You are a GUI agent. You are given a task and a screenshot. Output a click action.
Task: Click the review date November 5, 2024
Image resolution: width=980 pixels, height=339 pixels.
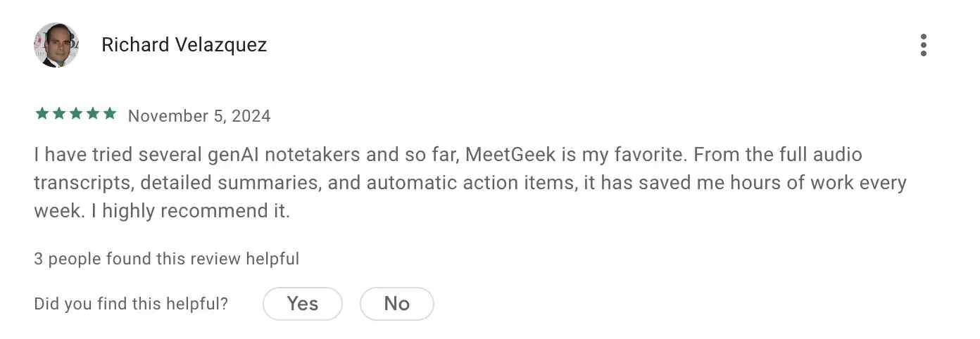coord(199,116)
